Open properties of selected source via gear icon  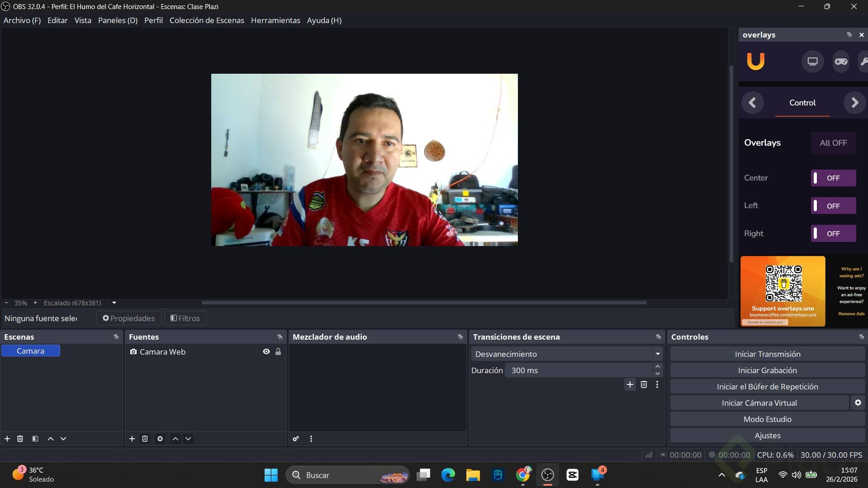(160, 438)
